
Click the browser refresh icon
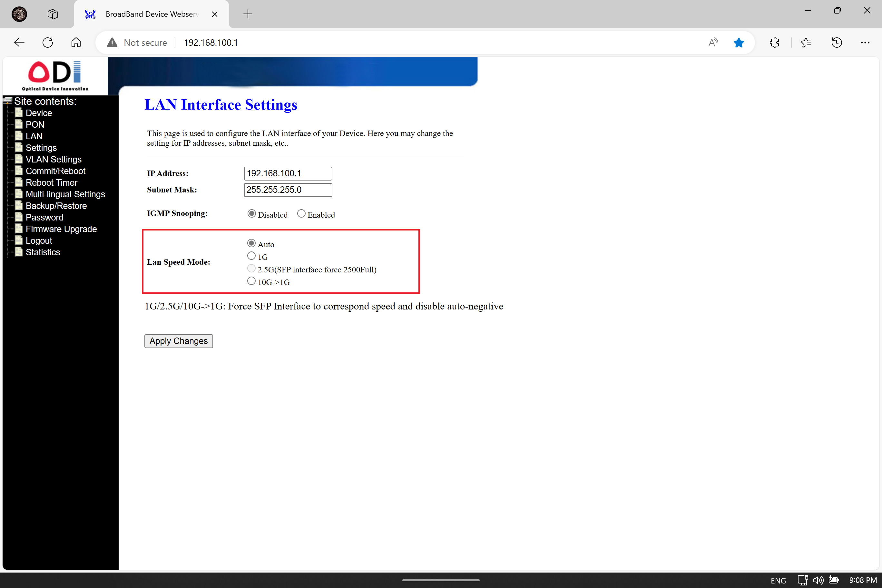click(x=48, y=42)
